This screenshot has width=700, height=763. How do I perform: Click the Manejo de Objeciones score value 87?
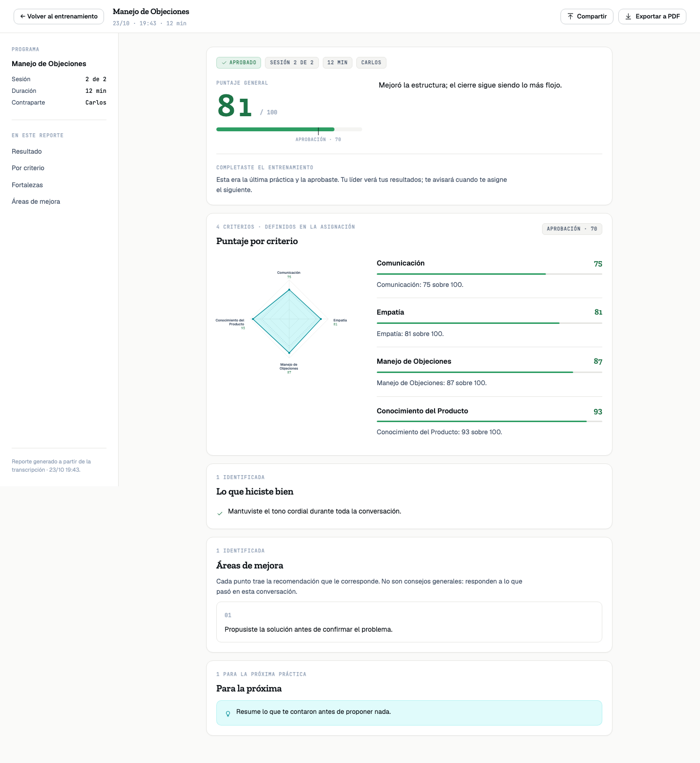(x=598, y=361)
